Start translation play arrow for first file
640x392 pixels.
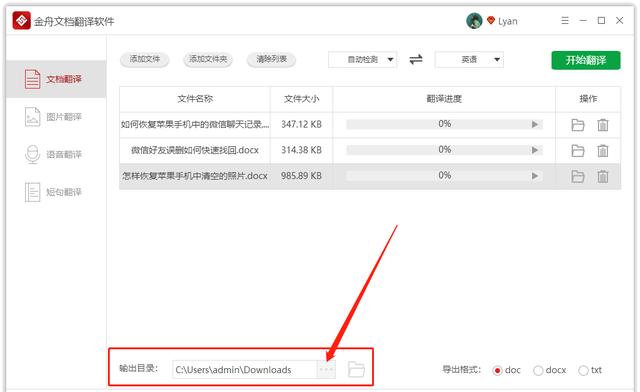point(535,124)
